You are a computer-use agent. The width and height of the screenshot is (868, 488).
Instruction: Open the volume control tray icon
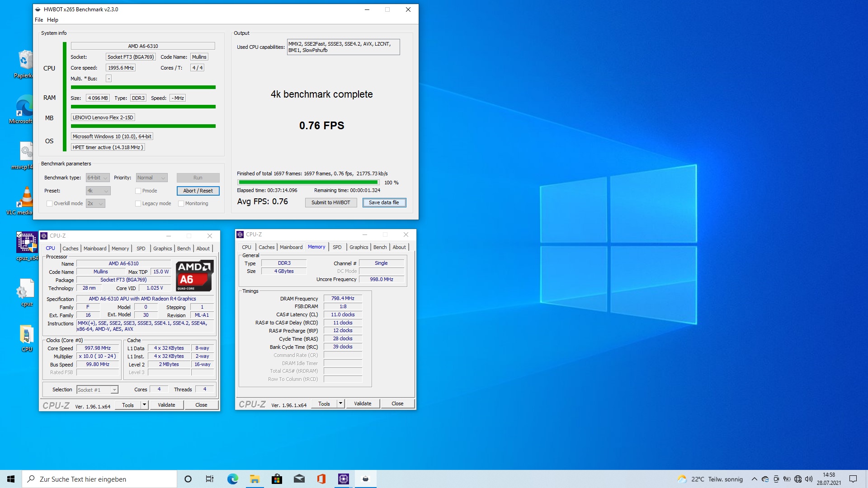809,479
